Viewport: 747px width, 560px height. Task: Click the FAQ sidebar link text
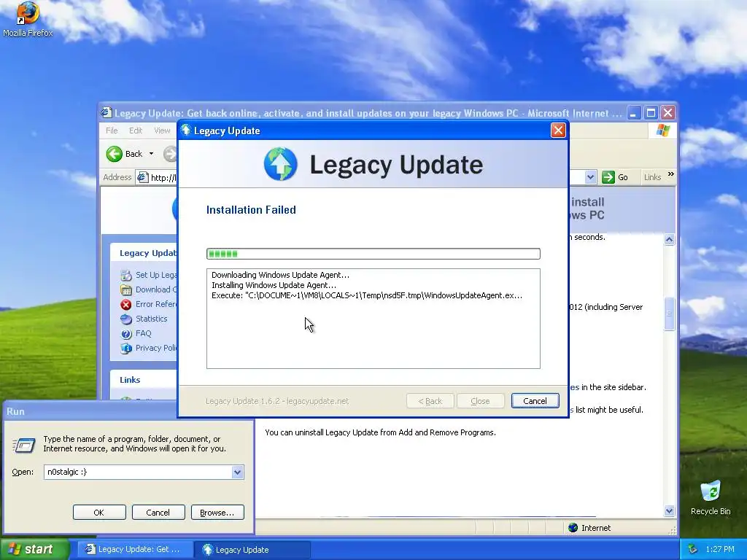pyautogui.click(x=144, y=333)
